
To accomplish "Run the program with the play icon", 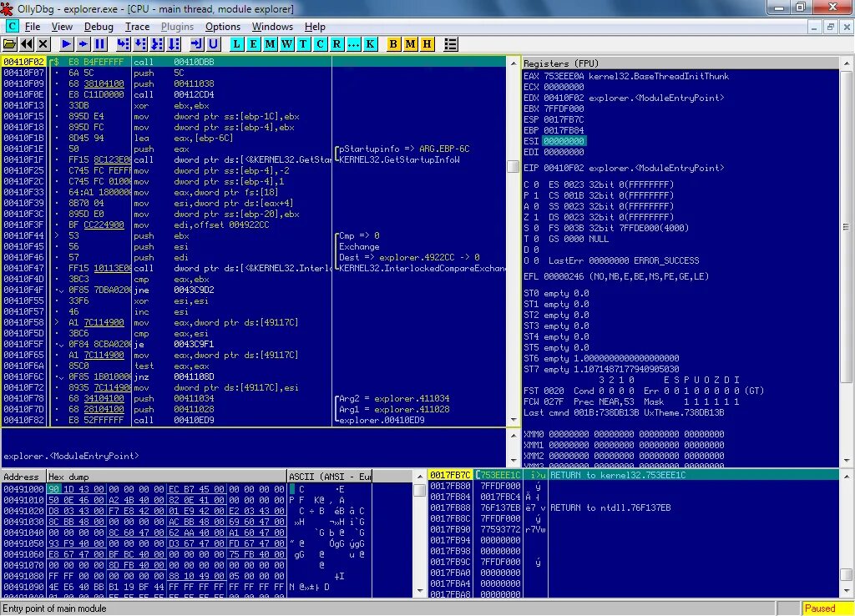I will 67,44.
